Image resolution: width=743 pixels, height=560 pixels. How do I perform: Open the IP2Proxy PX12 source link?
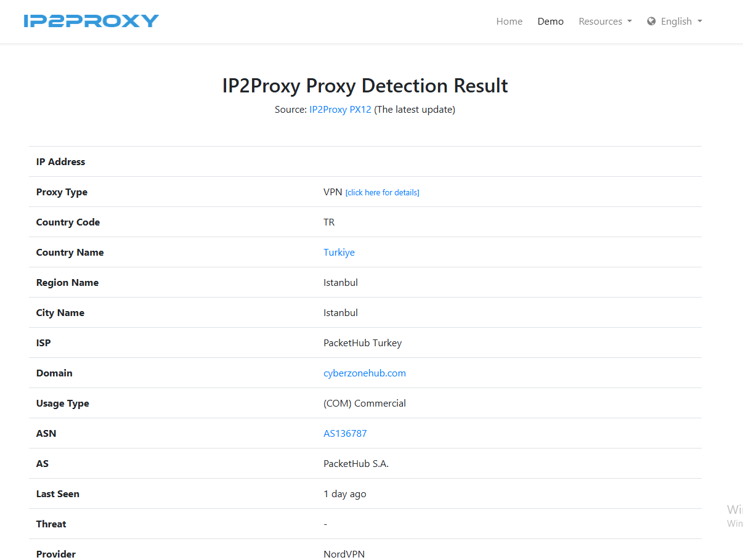340,110
